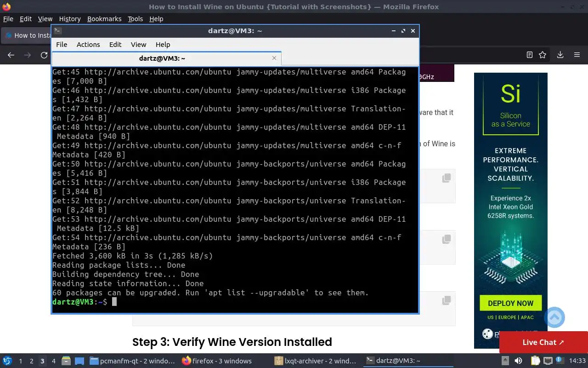Open Firefox History menu

[x=70, y=19]
